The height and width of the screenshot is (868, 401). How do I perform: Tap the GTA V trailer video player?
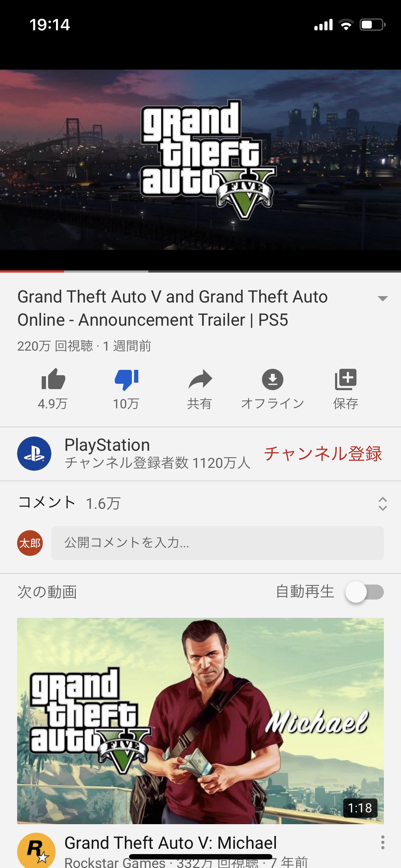pos(200,160)
